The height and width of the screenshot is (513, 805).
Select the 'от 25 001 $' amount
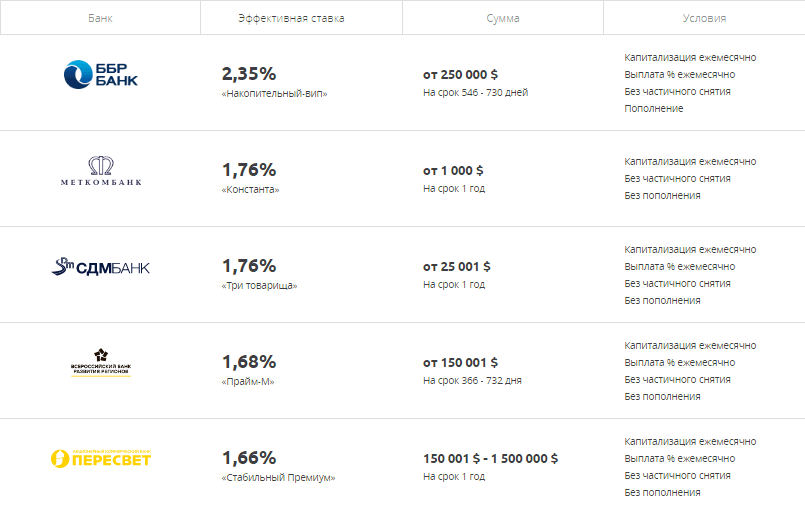[456, 267]
